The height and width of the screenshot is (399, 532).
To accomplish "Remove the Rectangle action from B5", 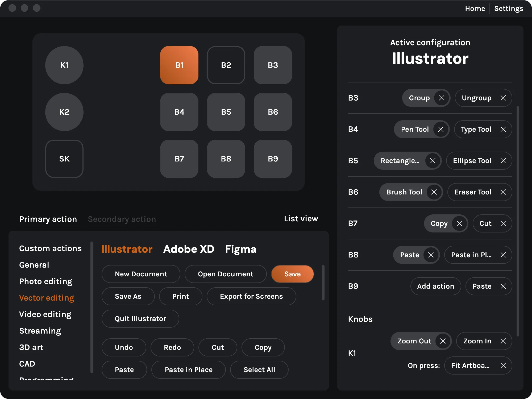I will (x=433, y=161).
